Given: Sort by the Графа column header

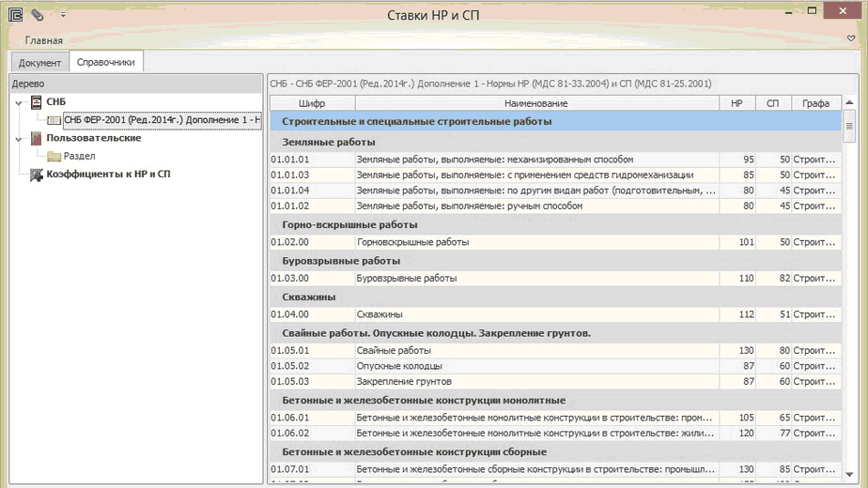Looking at the screenshot, I should tap(816, 103).
